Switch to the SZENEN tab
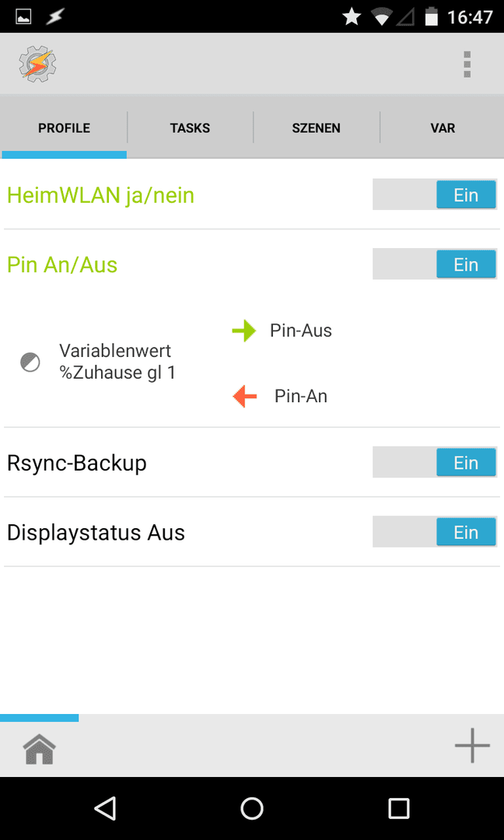This screenshot has height=840, width=504. tap(316, 128)
